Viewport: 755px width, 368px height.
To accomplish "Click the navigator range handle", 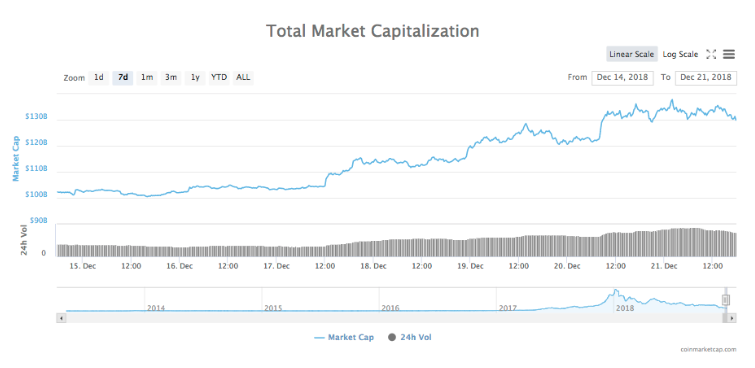I will click(726, 300).
